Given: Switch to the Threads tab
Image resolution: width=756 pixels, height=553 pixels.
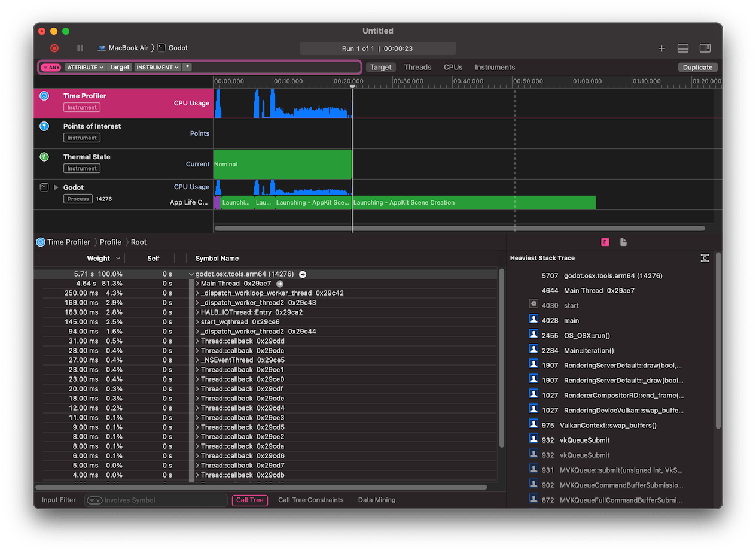Looking at the screenshot, I should coord(417,67).
